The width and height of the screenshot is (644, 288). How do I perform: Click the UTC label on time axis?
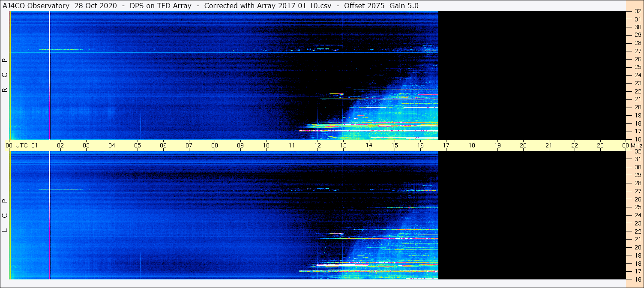pos(22,145)
